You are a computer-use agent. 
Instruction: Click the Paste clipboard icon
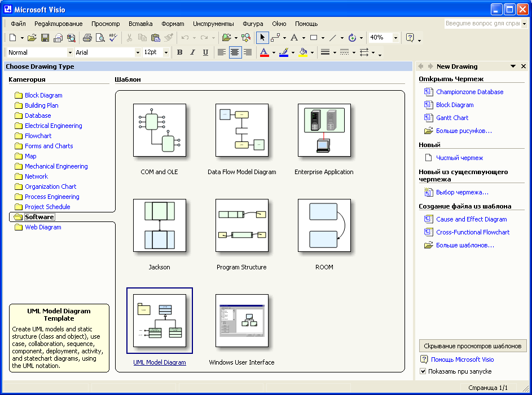pos(155,38)
